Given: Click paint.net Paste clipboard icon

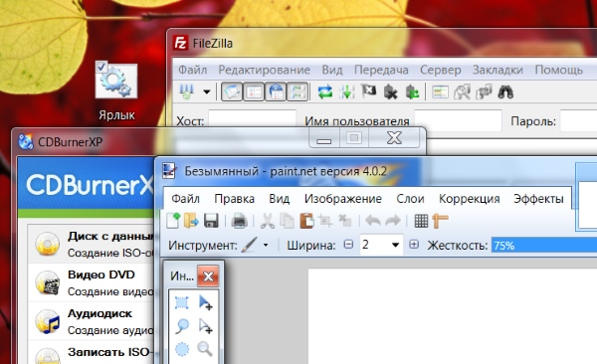Looking at the screenshot, I should (x=306, y=221).
